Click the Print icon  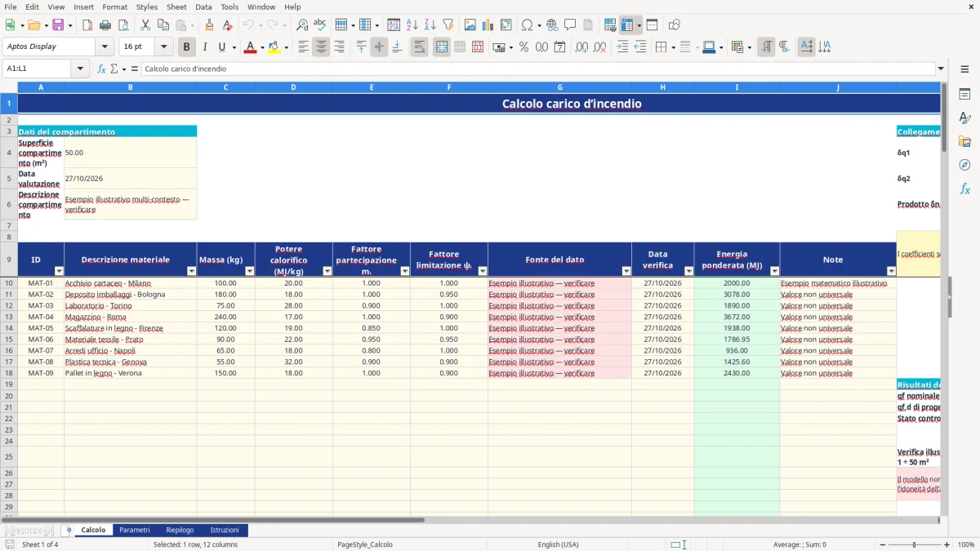[107, 25]
